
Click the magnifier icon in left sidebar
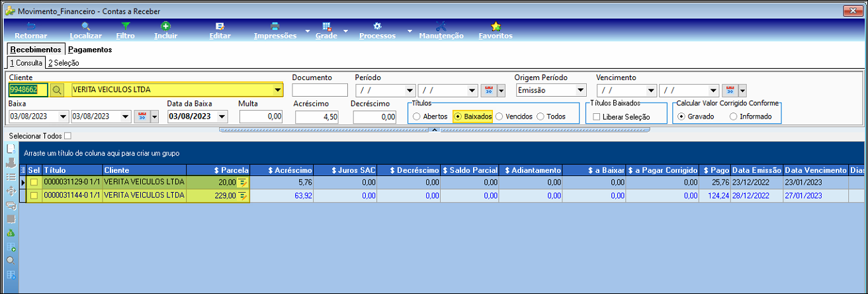(x=11, y=261)
